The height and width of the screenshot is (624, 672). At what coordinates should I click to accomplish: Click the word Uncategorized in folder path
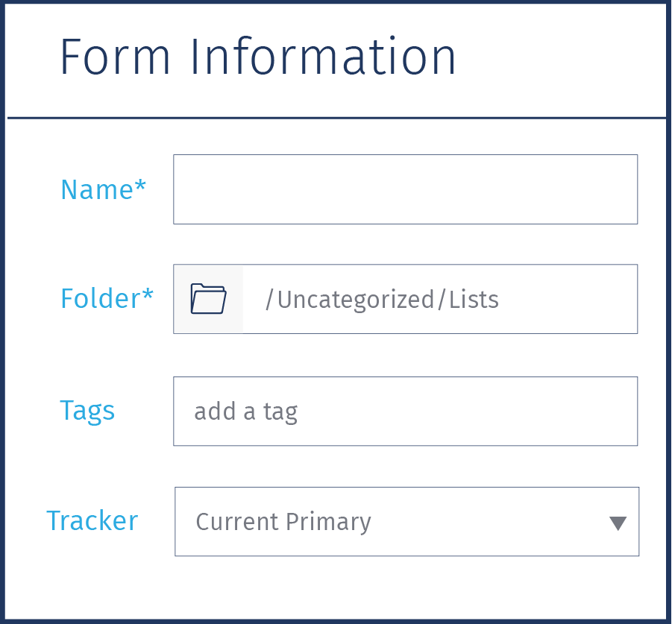point(356,300)
